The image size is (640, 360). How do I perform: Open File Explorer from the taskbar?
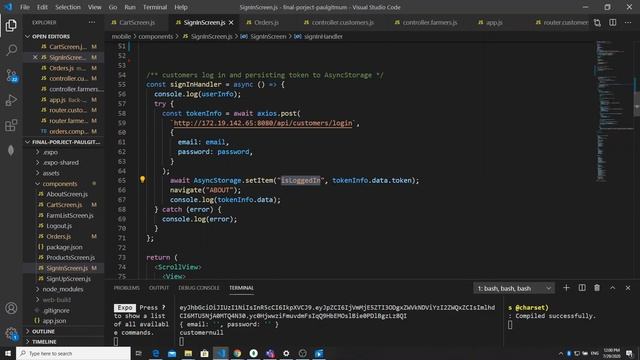click(x=188, y=353)
